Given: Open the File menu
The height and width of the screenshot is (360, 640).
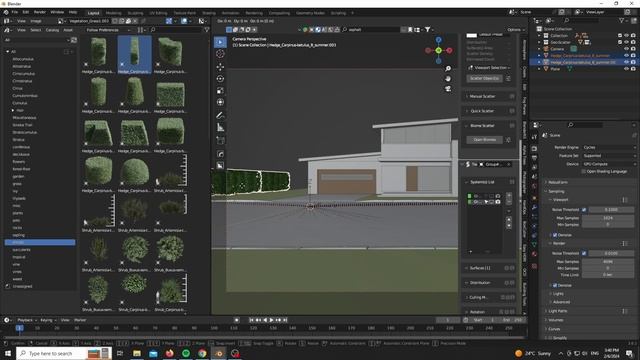Looking at the screenshot, I should click(x=15, y=12).
